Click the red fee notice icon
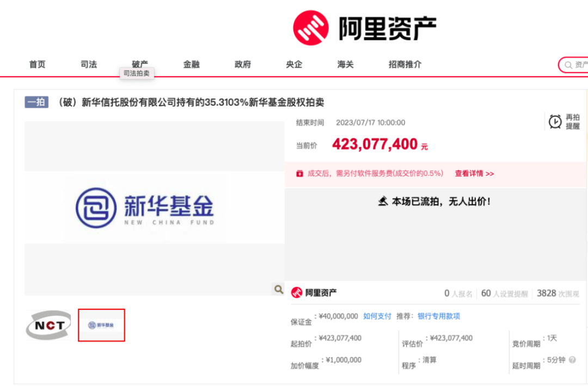The image size is (588, 386). tap(299, 173)
